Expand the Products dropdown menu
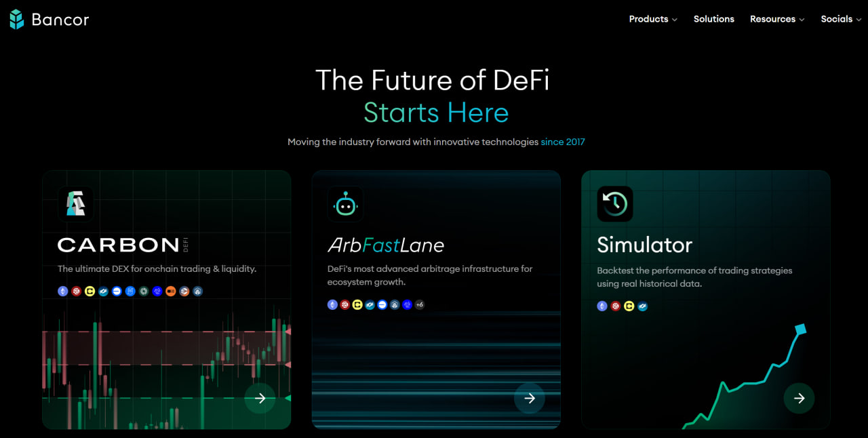 coord(653,19)
